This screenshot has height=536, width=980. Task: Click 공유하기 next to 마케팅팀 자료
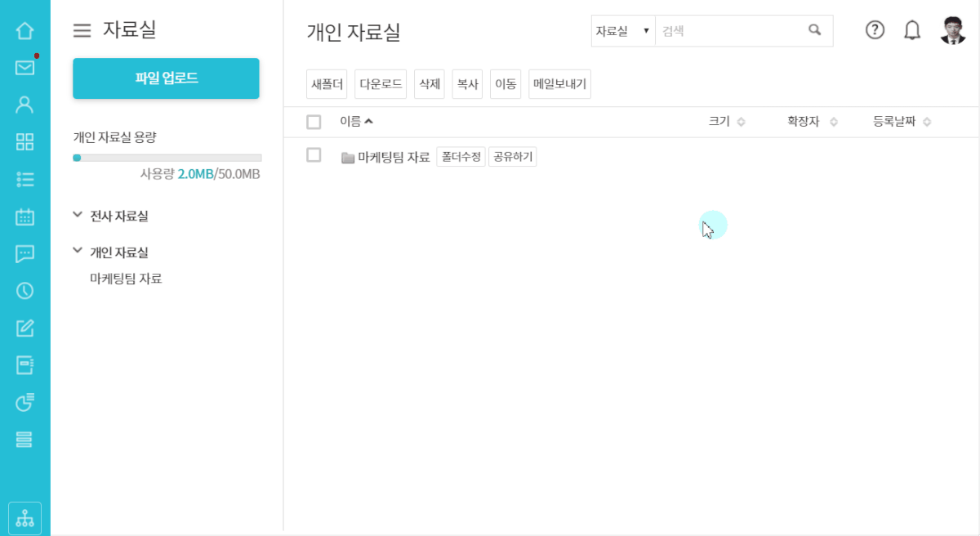pos(513,157)
